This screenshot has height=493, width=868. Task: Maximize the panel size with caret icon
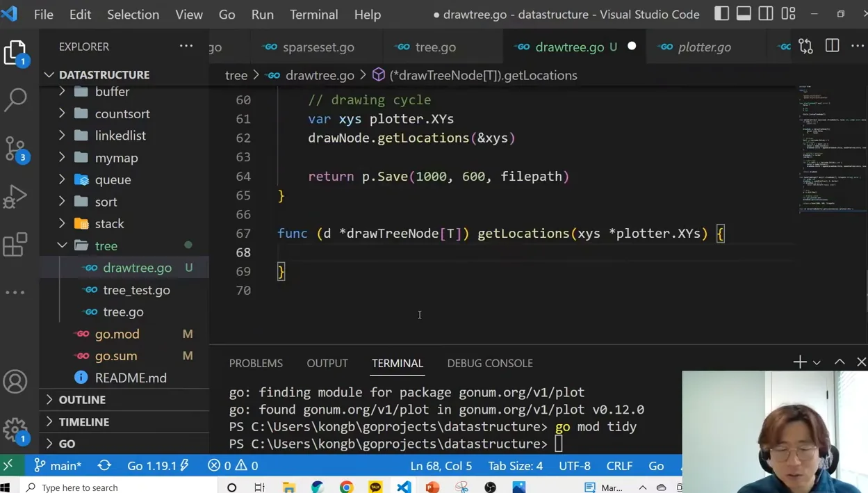pos(840,362)
